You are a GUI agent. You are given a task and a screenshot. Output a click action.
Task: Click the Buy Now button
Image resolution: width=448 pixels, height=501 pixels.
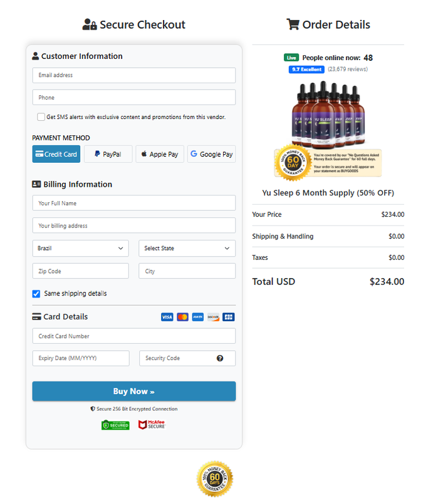[x=134, y=391]
